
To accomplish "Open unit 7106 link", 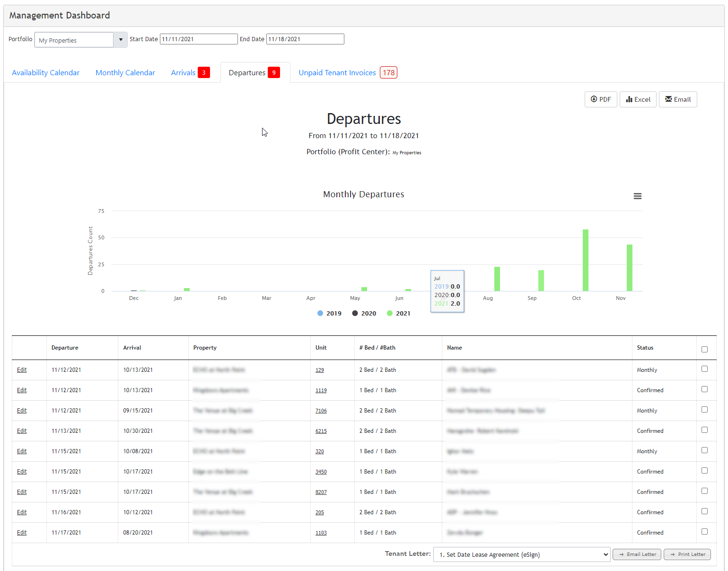I will pyautogui.click(x=321, y=411).
